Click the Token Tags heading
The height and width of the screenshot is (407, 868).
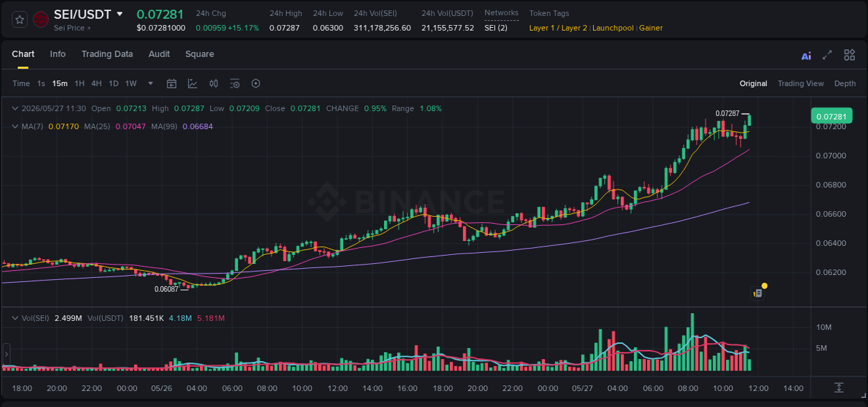tap(549, 13)
